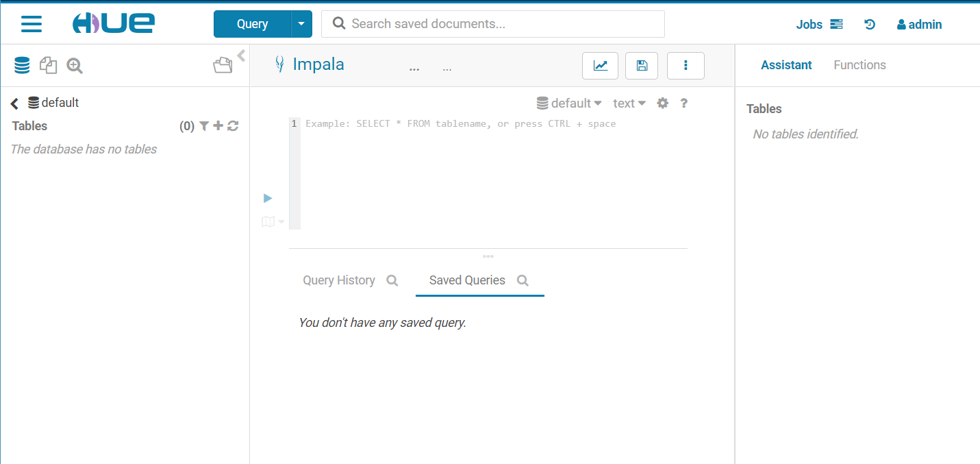Refresh the tables list
Image resolution: width=980 pixels, height=464 pixels.
(x=233, y=126)
